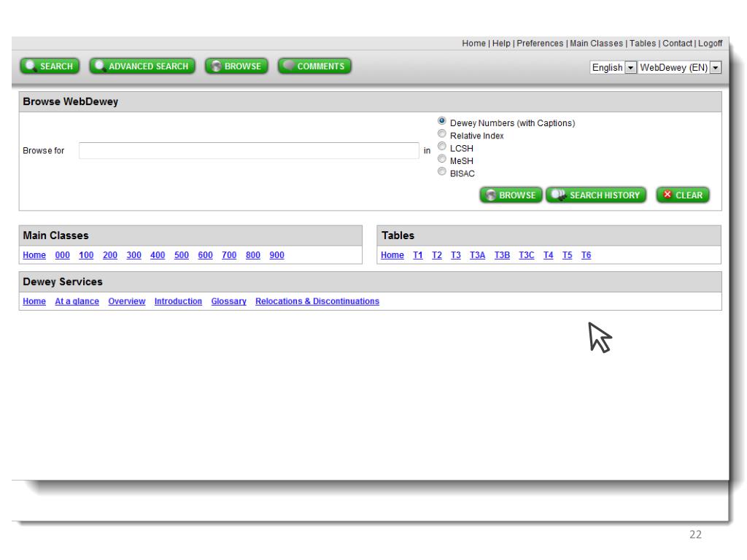The image size is (747, 560).
Task: Open the COMMENTS button in the toolbar
Action: click(314, 66)
